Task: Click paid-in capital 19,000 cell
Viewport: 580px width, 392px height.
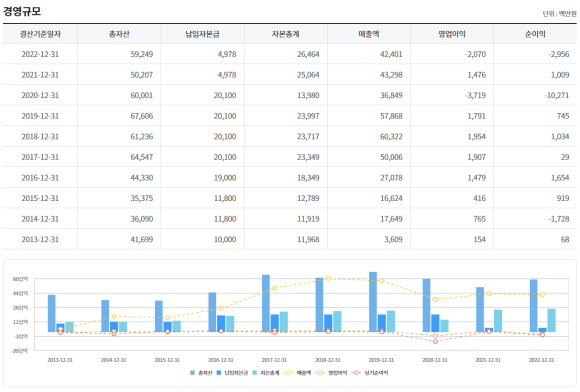Action: (x=225, y=178)
